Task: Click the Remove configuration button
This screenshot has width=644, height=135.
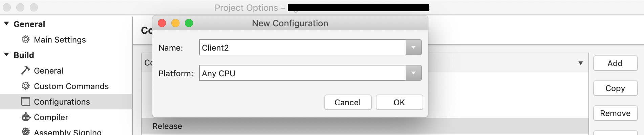Action: coord(615,113)
